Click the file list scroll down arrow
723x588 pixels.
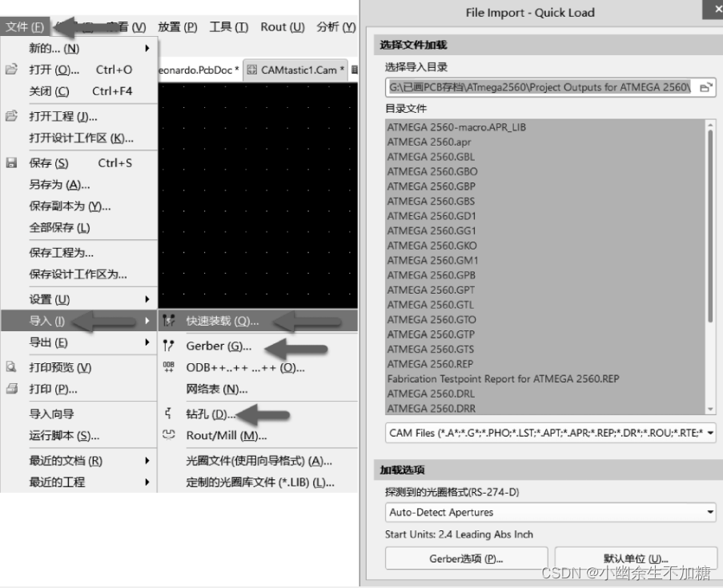click(x=710, y=409)
